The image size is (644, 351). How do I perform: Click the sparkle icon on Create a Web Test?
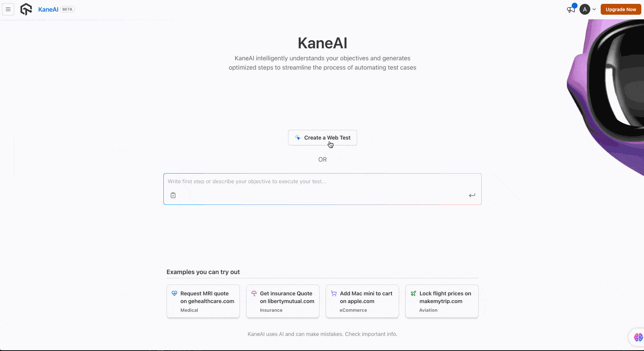(x=298, y=138)
